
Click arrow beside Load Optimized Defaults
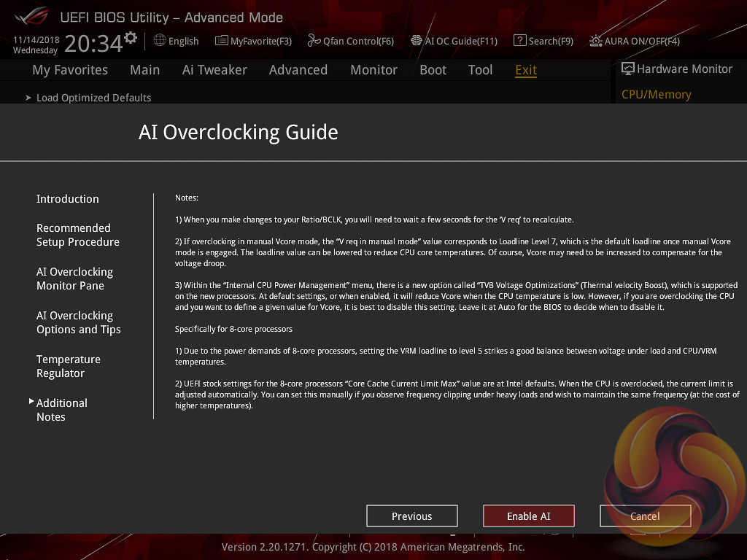[x=28, y=98]
